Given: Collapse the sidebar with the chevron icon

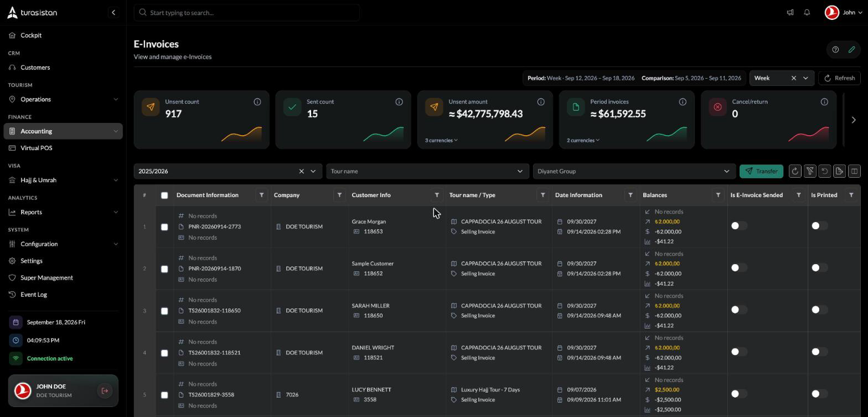Looking at the screenshot, I should (x=113, y=12).
